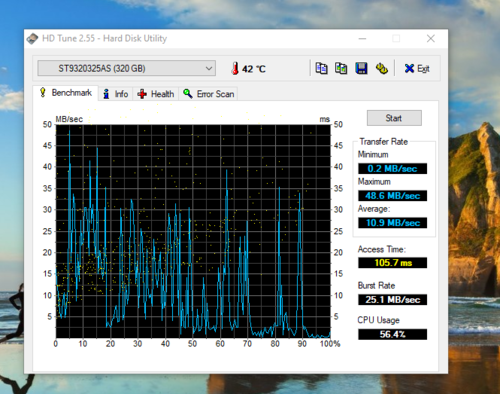This screenshot has height=394, width=500.
Task: Click the benchmark transfer rate graph
Action: click(193, 231)
